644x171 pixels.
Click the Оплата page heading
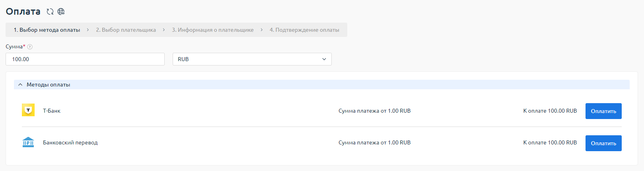tap(23, 12)
